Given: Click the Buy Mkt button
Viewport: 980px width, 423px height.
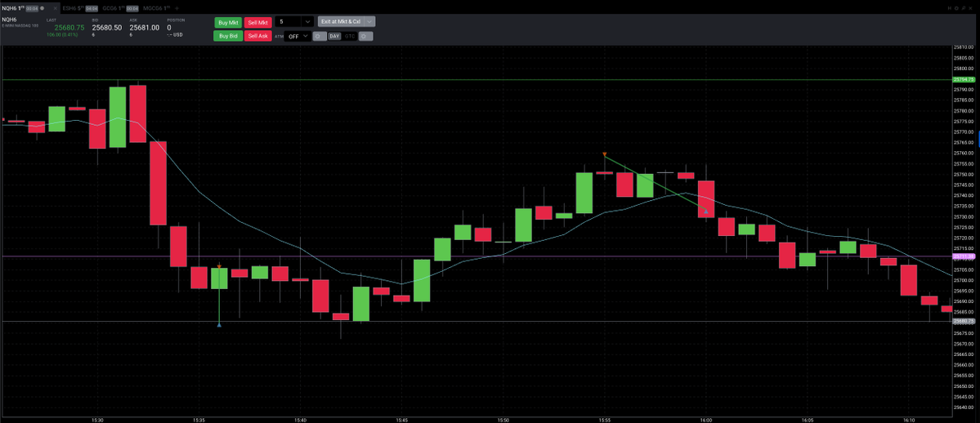Looking at the screenshot, I should pyautogui.click(x=228, y=23).
